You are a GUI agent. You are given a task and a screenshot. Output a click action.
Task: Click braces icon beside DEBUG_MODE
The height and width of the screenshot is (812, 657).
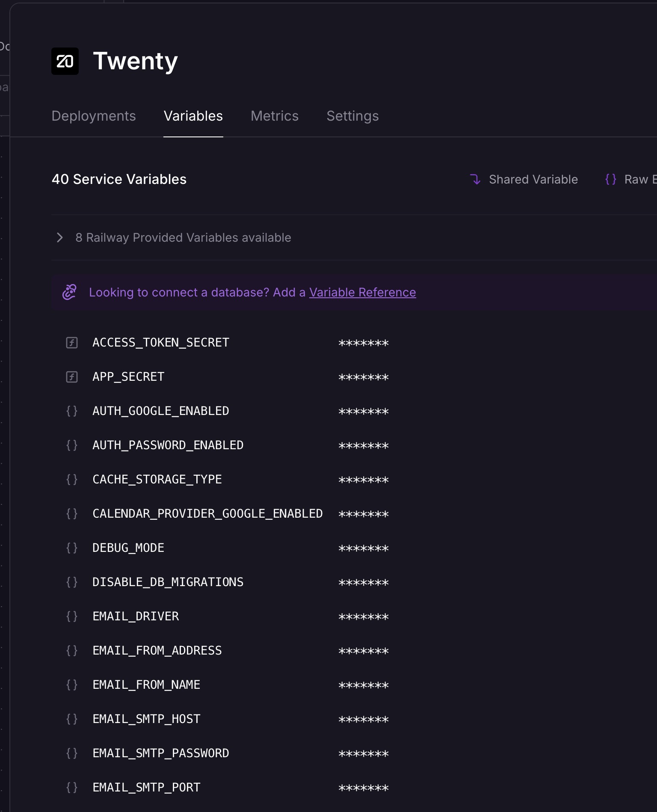(x=72, y=548)
